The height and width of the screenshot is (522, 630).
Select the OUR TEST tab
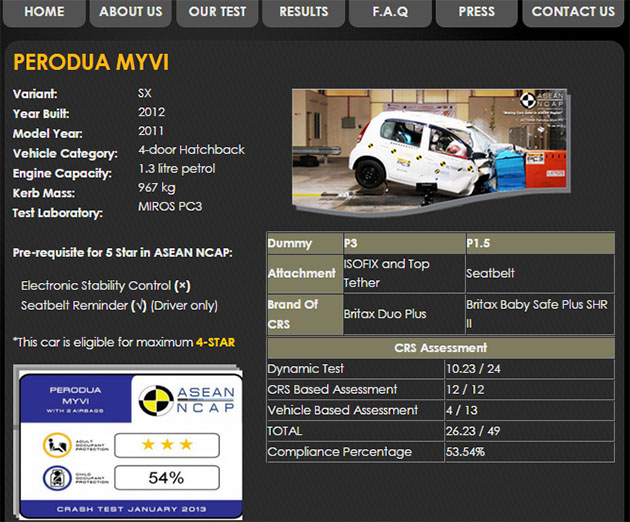pos(217,12)
